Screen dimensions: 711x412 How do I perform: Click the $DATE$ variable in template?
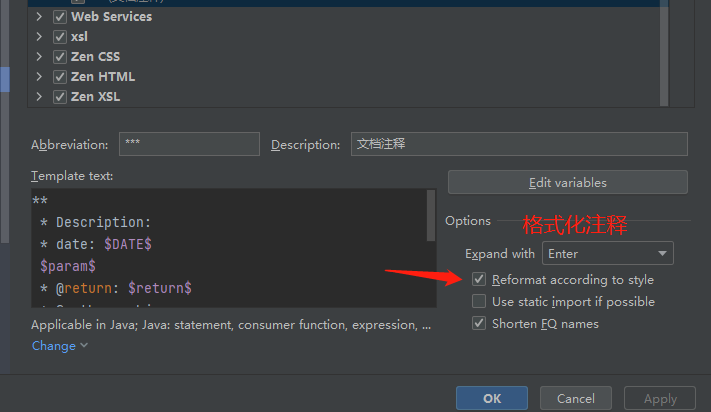click(x=128, y=244)
